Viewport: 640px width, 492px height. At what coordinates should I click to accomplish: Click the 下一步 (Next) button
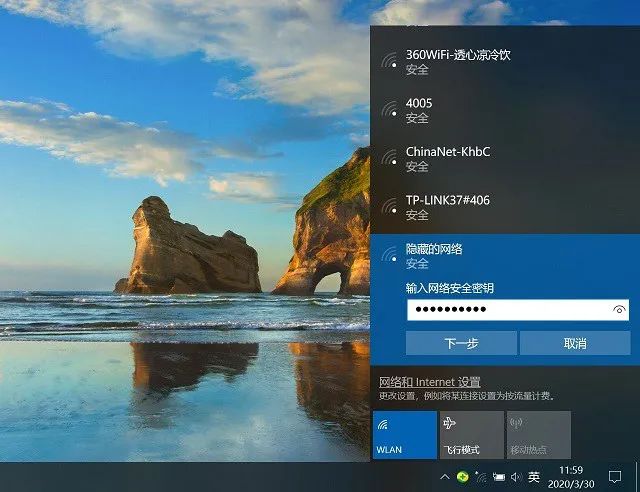pos(461,343)
